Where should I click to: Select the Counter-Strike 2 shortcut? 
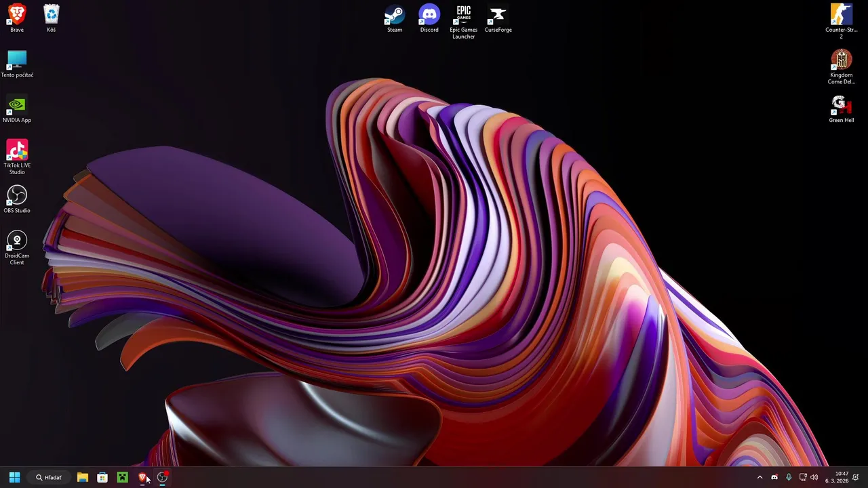coord(842,22)
